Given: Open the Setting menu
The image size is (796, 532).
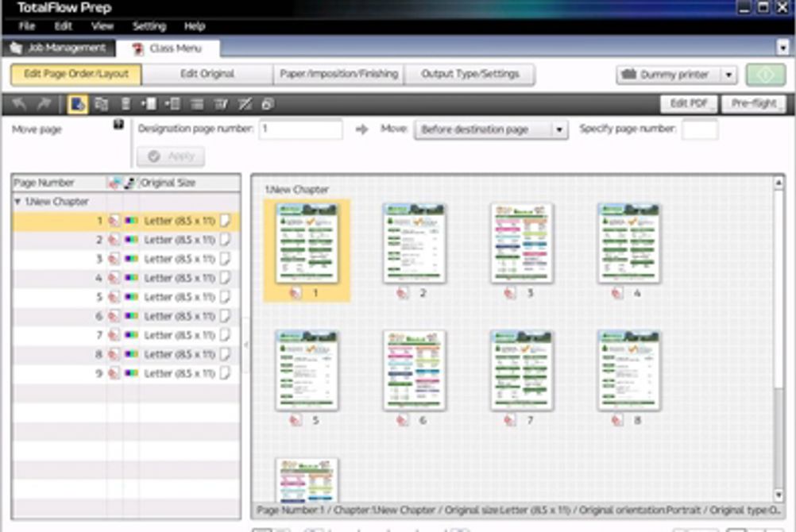Looking at the screenshot, I should [149, 26].
